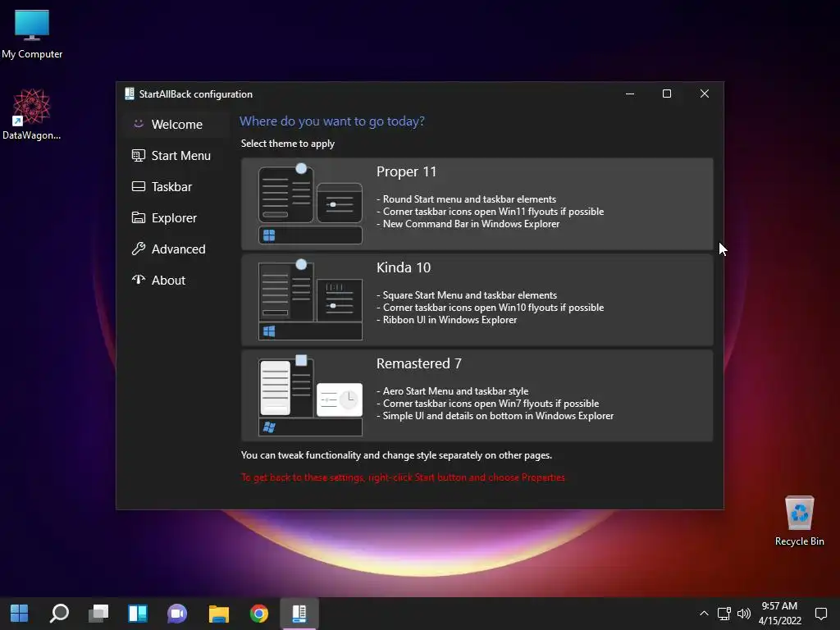Click the StartAllBack title bar app icon
The image size is (840, 630).
coord(129,94)
